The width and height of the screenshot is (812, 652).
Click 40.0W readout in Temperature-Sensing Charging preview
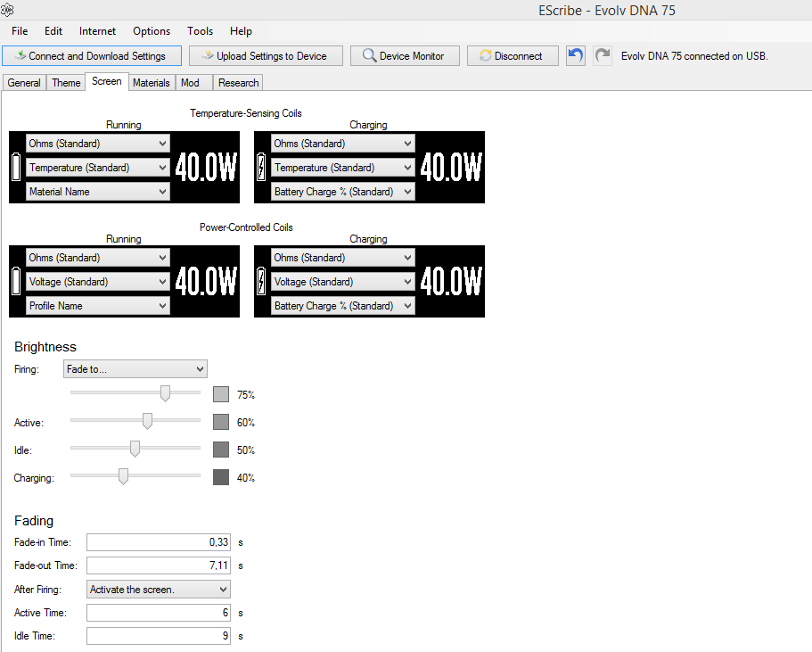[451, 168]
